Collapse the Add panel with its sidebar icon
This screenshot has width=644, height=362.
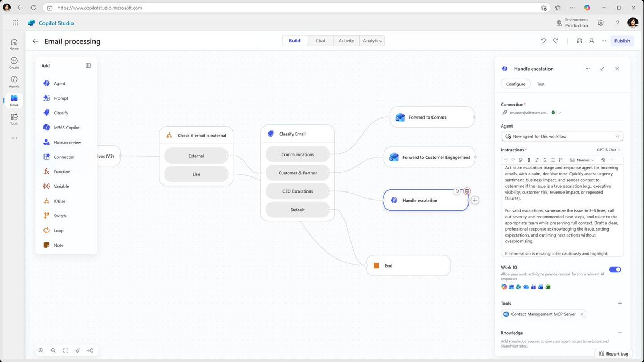(89, 65)
